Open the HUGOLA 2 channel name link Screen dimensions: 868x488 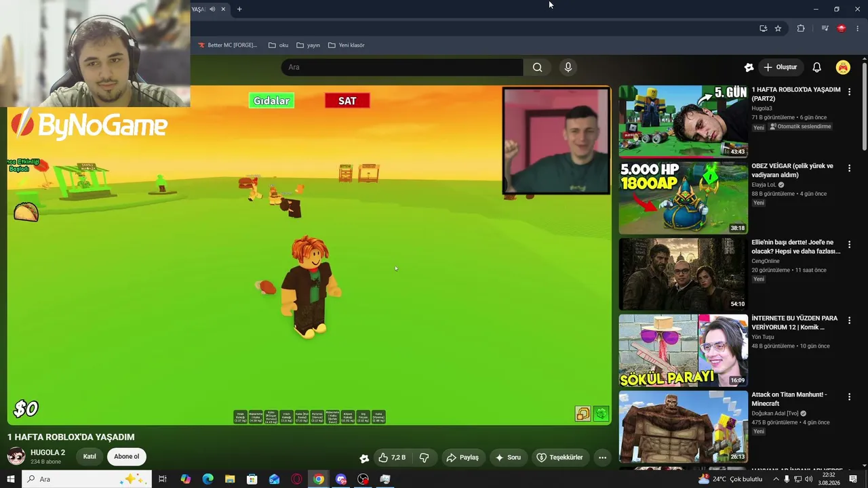point(48,453)
